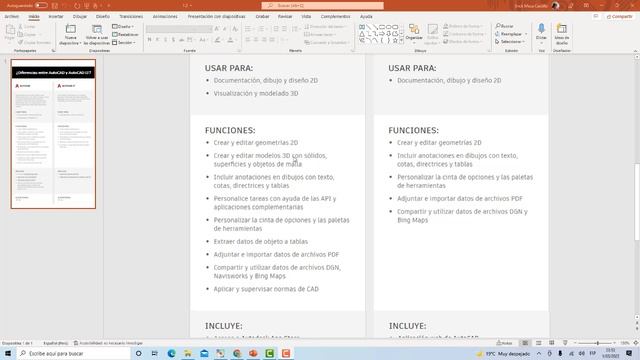Expand the shapes gallery more arrow
The image size is (640, 360).
click(402, 41)
